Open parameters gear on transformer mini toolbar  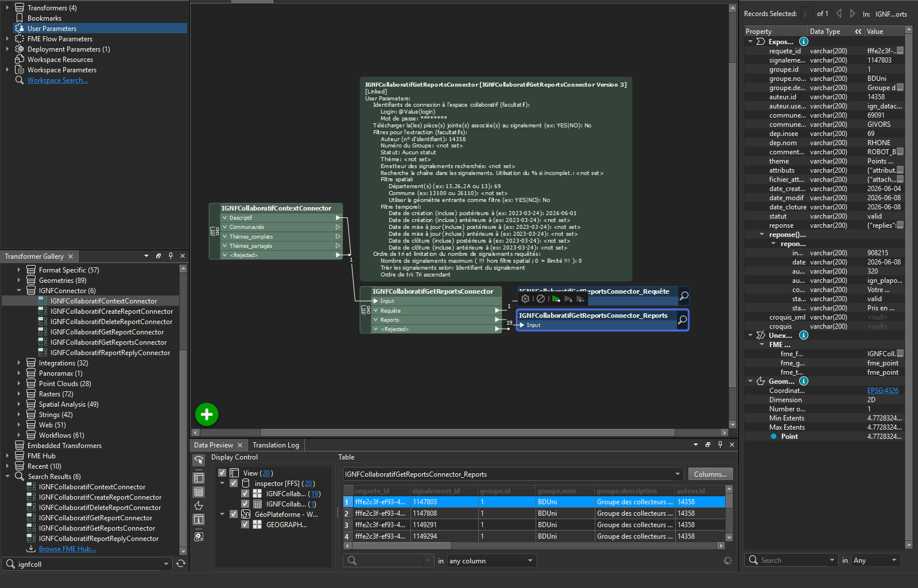coord(525,299)
